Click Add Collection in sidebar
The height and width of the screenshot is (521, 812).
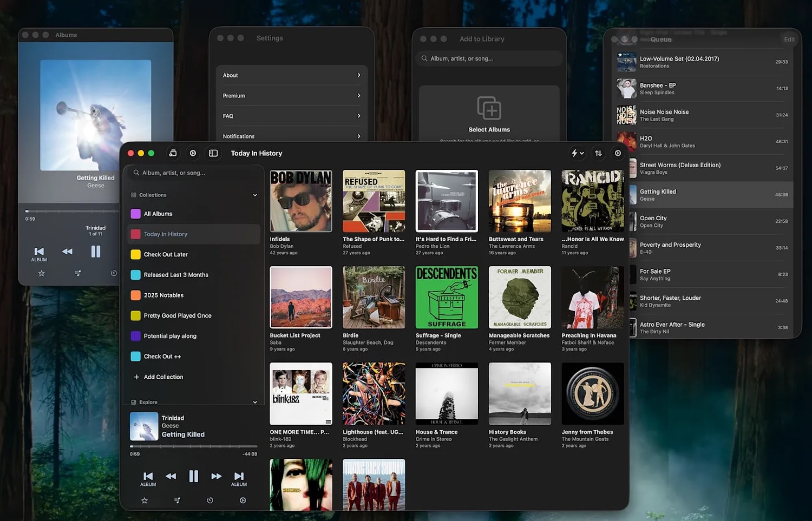[163, 377]
